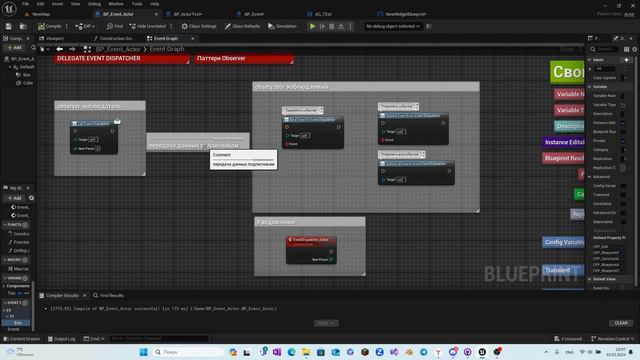Screen dimensions: 640x360
Task: Open the Tools menu
Action: [x=137, y=4]
